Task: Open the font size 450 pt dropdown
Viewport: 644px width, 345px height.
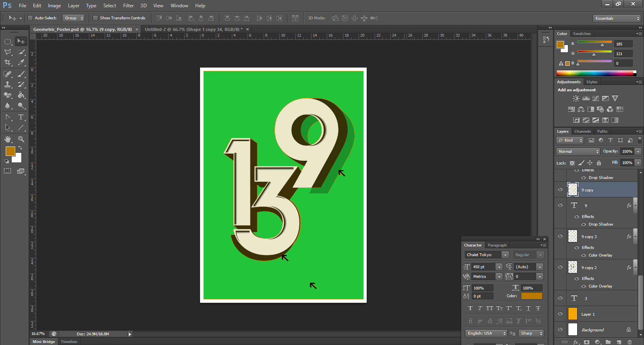Action: pyautogui.click(x=499, y=267)
